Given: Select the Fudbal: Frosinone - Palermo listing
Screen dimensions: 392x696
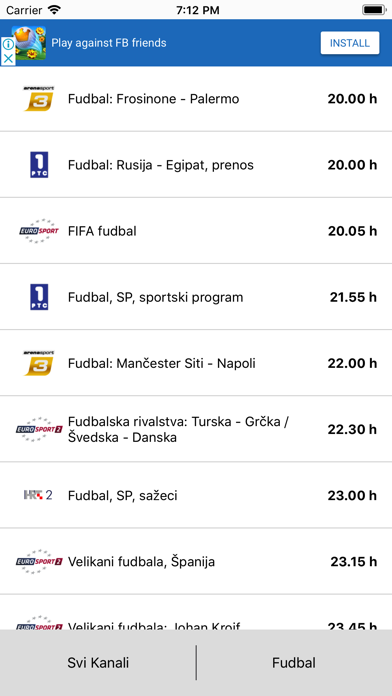Looking at the screenshot, I should (x=196, y=99).
